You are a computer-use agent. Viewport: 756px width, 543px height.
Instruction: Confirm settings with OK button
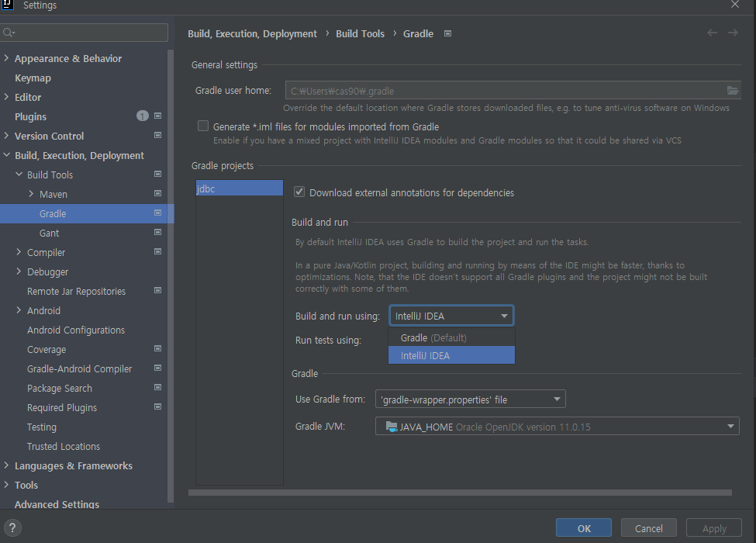coord(584,528)
